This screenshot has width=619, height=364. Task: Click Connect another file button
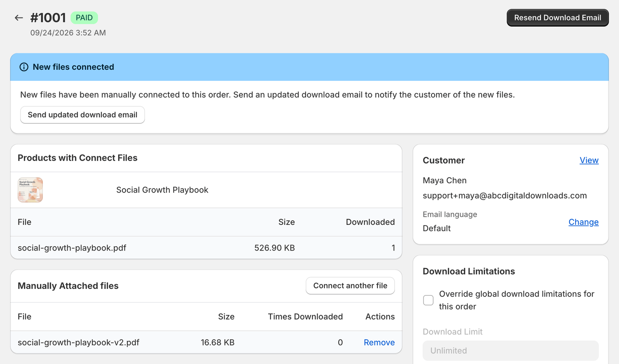350,285
